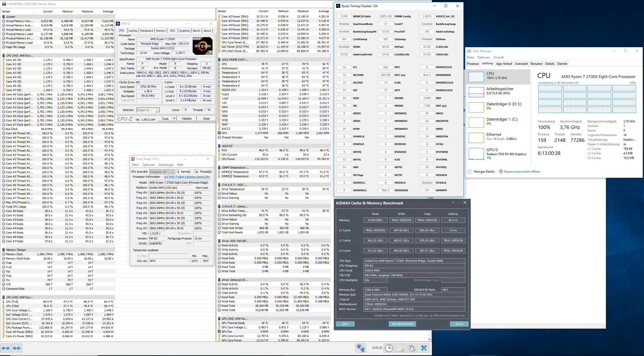Reset HWiNFO sensor clock timer icon
The height and width of the screenshot is (356, 644).
pos(389,348)
